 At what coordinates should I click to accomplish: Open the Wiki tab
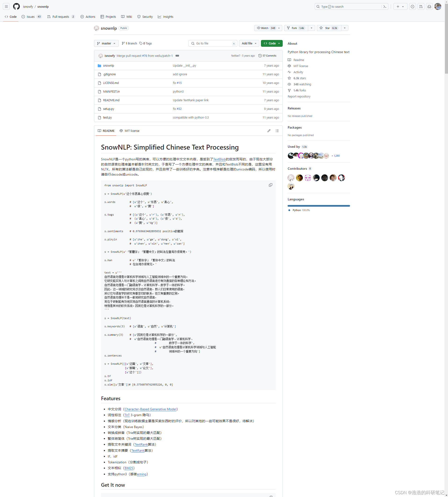point(126,17)
